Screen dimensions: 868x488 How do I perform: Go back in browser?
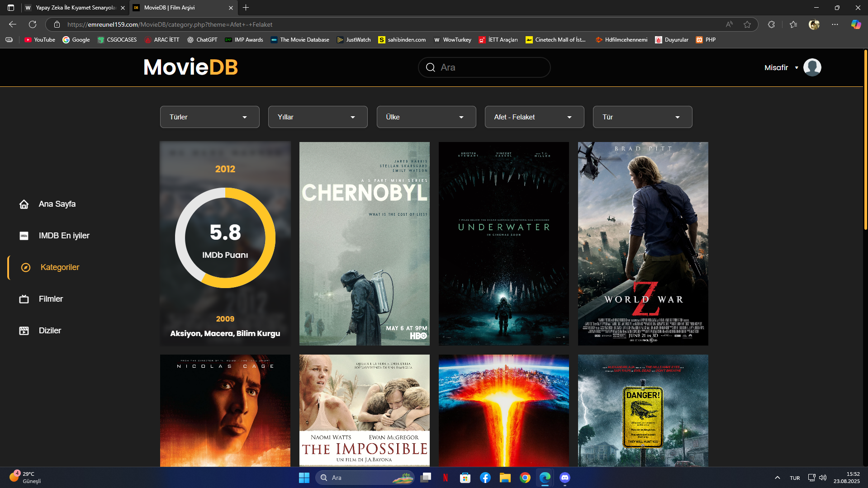click(13, 24)
